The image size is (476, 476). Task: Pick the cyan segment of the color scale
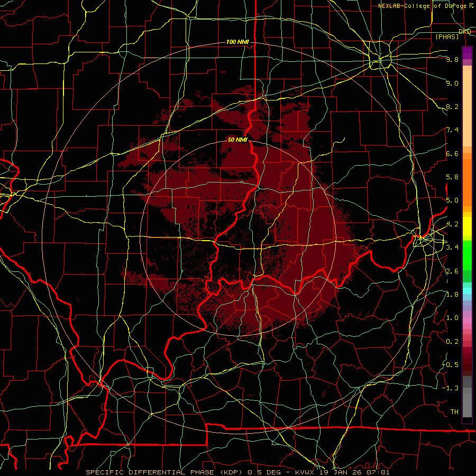[x=467, y=291]
